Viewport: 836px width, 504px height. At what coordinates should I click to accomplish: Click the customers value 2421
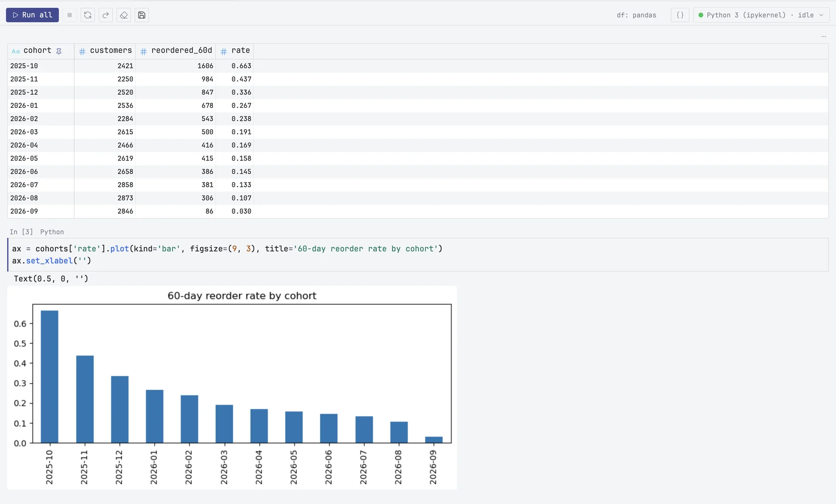tap(125, 66)
